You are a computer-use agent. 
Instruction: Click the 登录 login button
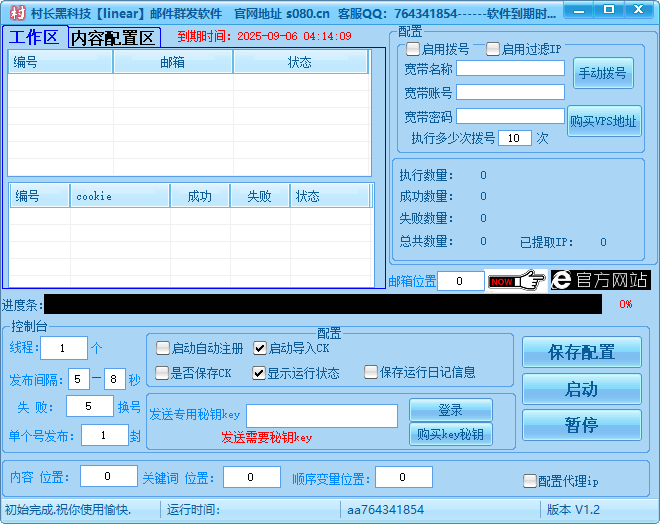coord(450,410)
